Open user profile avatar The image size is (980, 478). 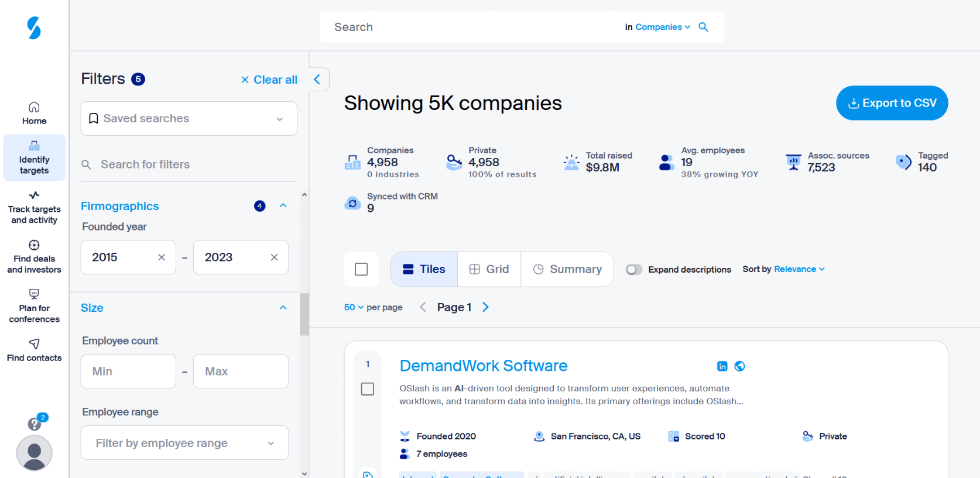click(x=34, y=453)
